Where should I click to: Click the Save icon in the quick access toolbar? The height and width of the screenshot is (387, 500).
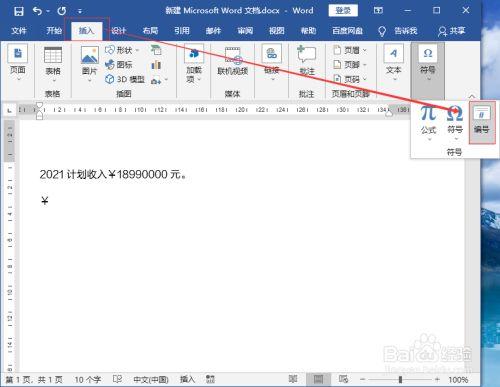click(x=19, y=11)
